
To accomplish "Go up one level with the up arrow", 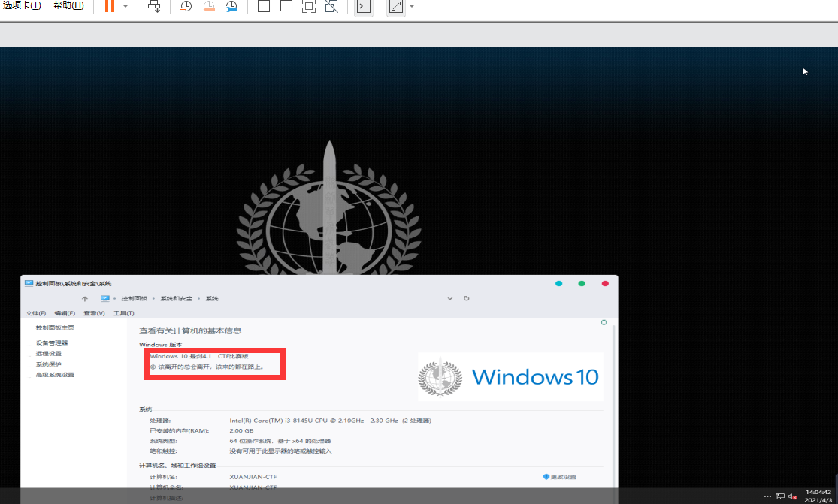I will [84, 299].
